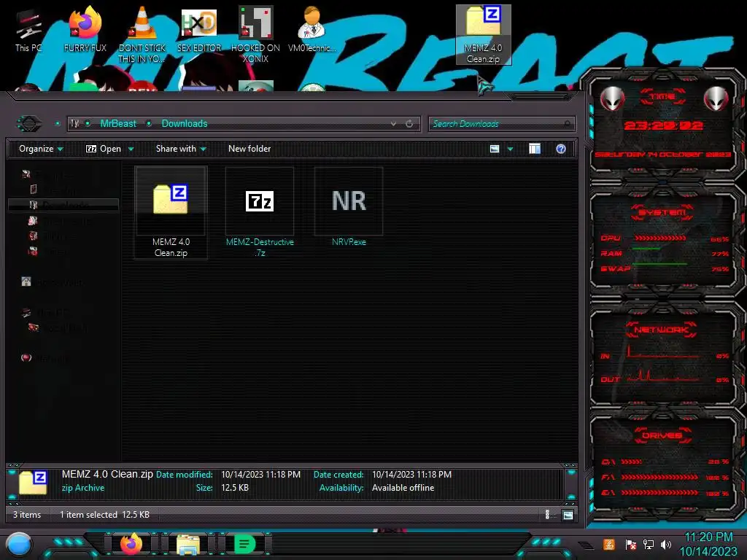Switch to details view via status bar icon
This screenshot has width=747, height=560.
tap(547, 515)
